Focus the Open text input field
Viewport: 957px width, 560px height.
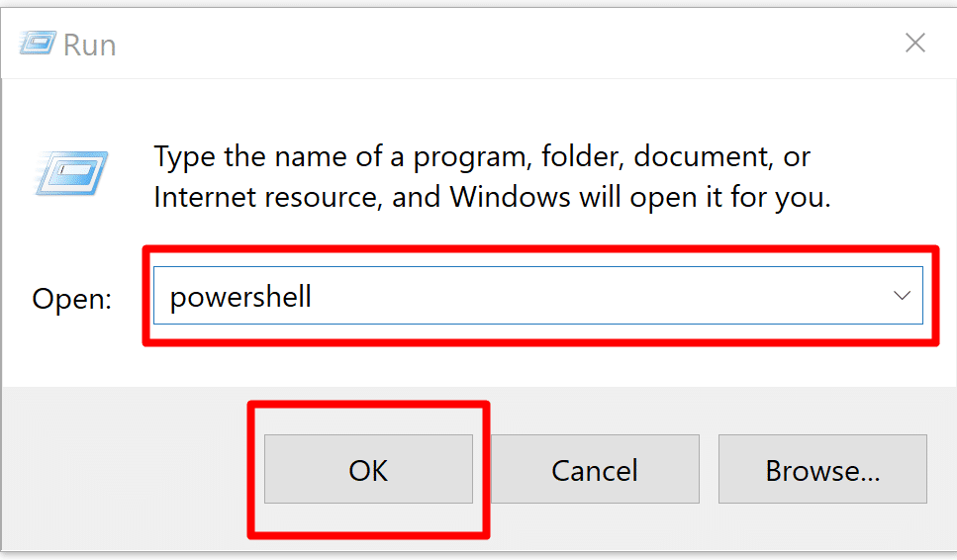[x=534, y=295]
